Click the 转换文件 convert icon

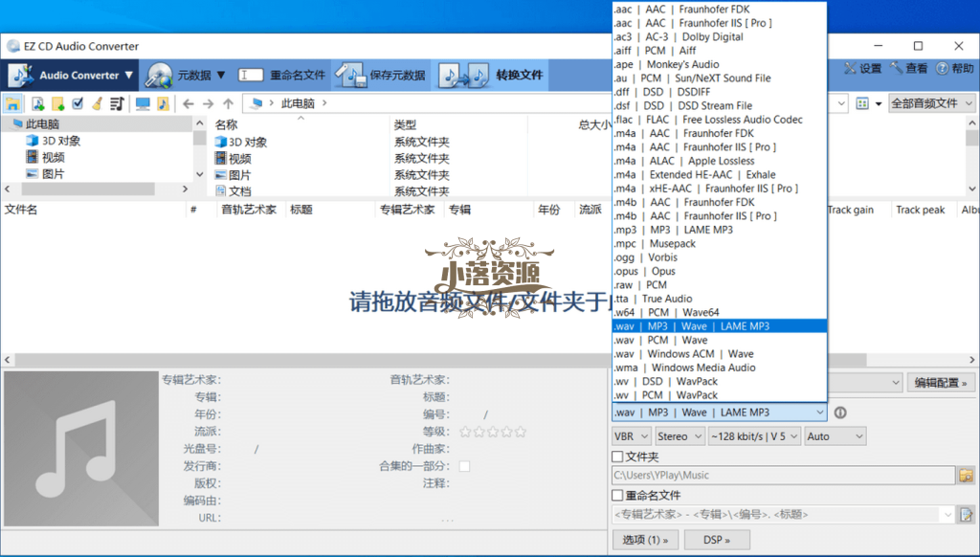464,75
